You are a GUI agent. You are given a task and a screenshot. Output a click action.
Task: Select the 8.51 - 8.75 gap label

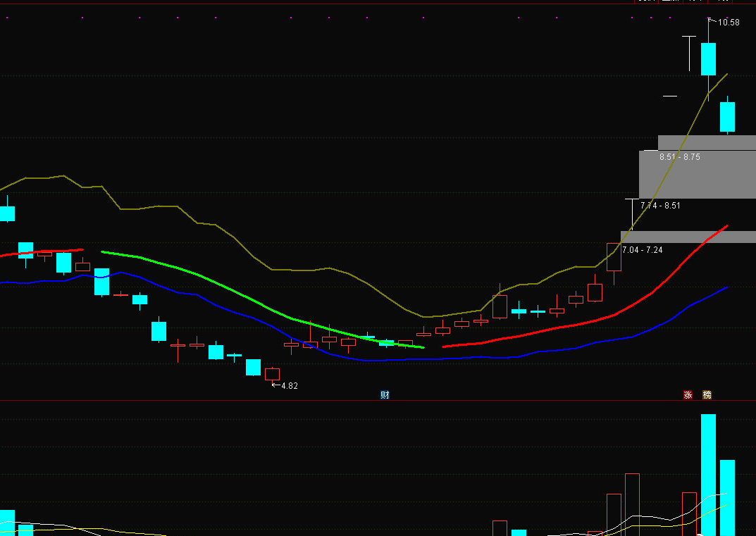[680, 156]
